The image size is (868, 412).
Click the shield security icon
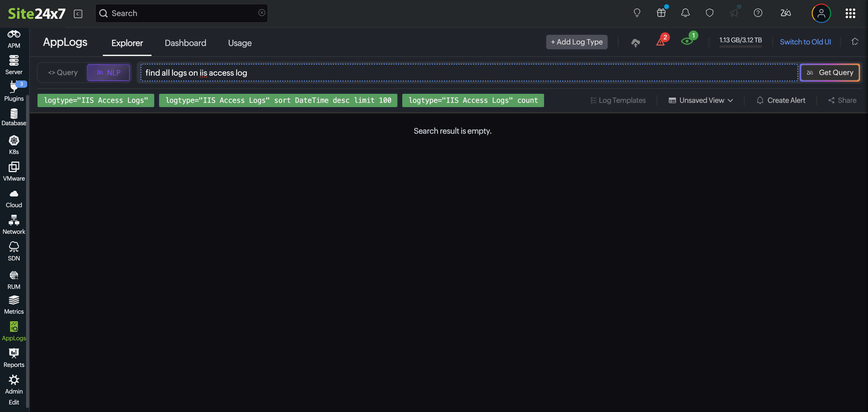coord(710,13)
